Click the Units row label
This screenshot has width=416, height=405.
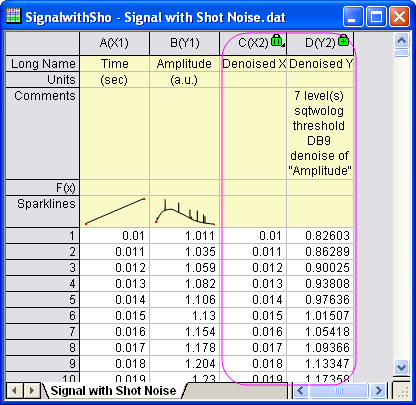[43, 80]
